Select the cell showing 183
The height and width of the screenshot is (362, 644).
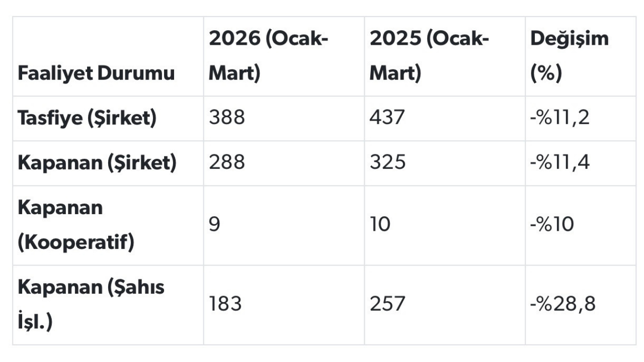click(x=225, y=304)
